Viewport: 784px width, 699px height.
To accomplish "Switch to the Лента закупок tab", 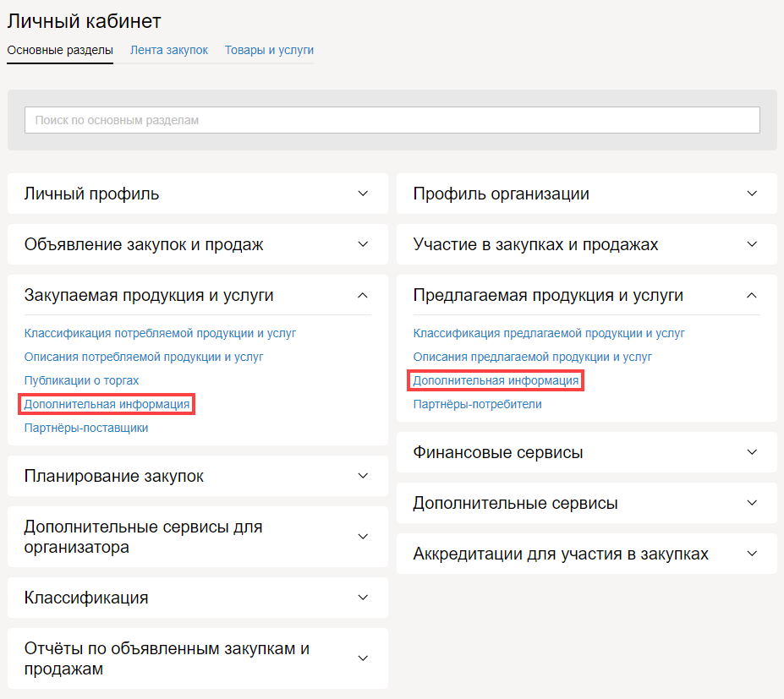I will [x=168, y=51].
